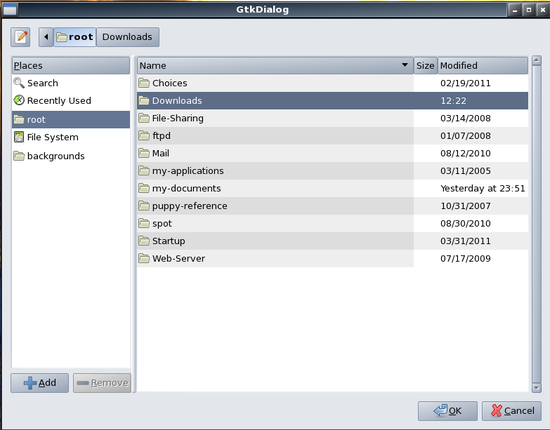This screenshot has height=430, width=550.
Task: Click the Search magnifier icon
Action: tap(19, 83)
